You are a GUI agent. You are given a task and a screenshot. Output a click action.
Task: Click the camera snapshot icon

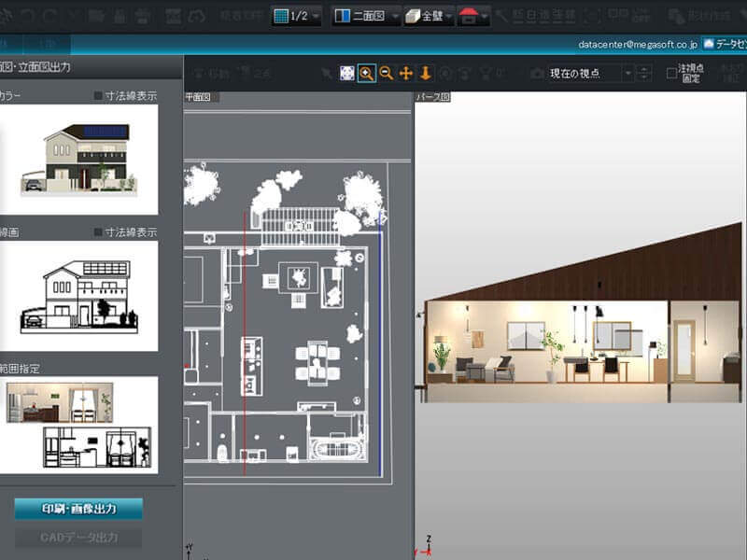point(536,73)
